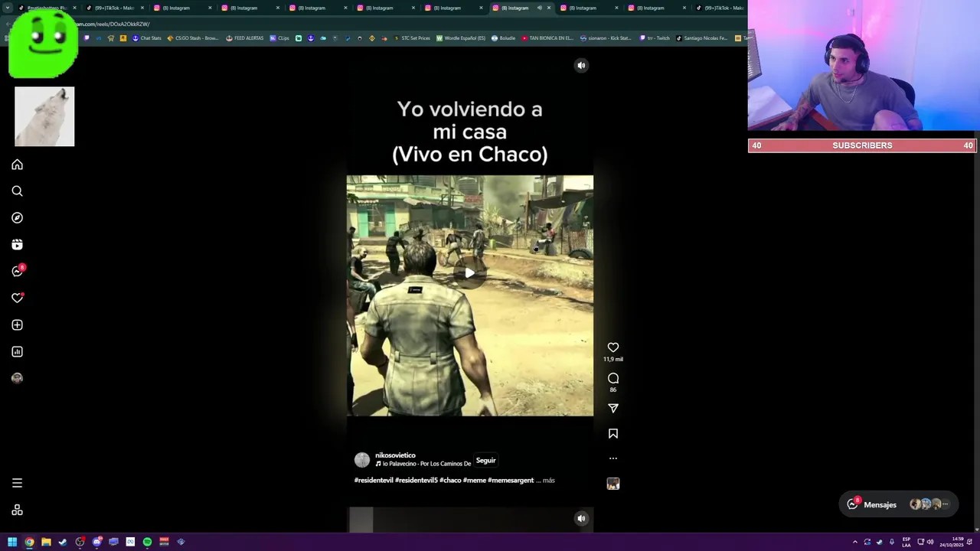This screenshot has width=980, height=551.
Task: Click nikosovietico's profile picture
Action: click(362, 460)
